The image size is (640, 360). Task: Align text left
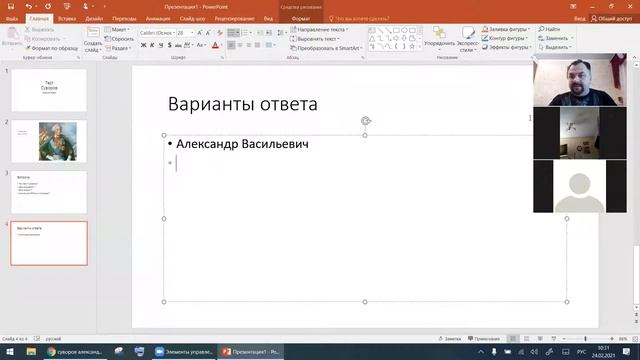(231, 45)
